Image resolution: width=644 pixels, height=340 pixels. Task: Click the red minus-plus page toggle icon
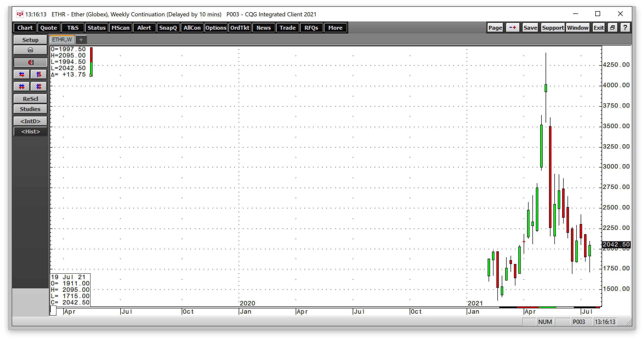(x=512, y=28)
